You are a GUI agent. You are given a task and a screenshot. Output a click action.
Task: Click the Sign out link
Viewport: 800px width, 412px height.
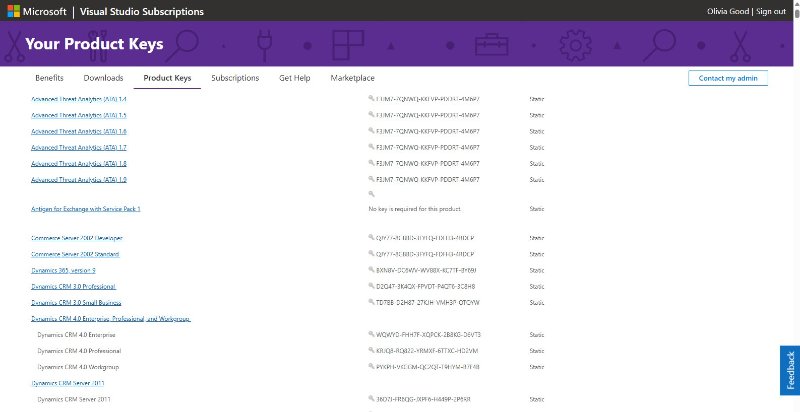pyautogui.click(x=771, y=12)
